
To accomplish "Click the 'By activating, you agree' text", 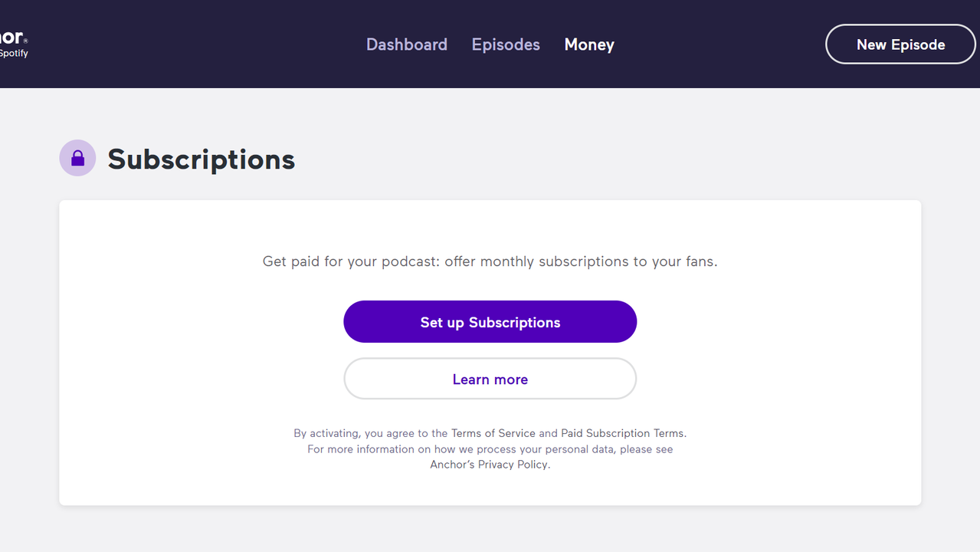I will (x=360, y=433).
